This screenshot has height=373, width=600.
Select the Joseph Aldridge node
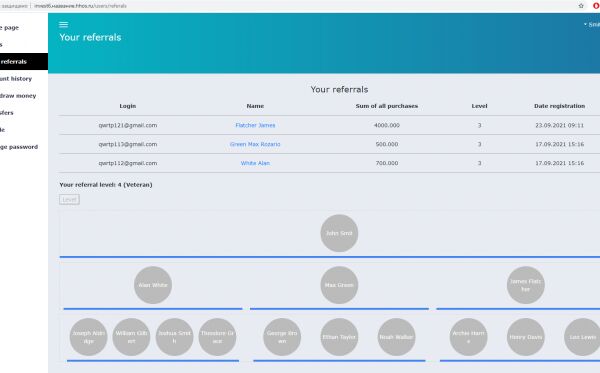tap(88, 337)
